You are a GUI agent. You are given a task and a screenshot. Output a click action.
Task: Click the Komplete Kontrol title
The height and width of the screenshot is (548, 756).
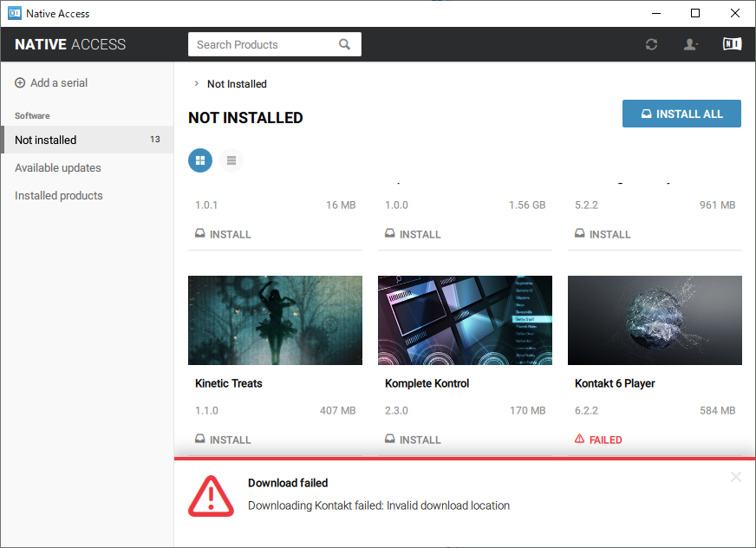(427, 383)
